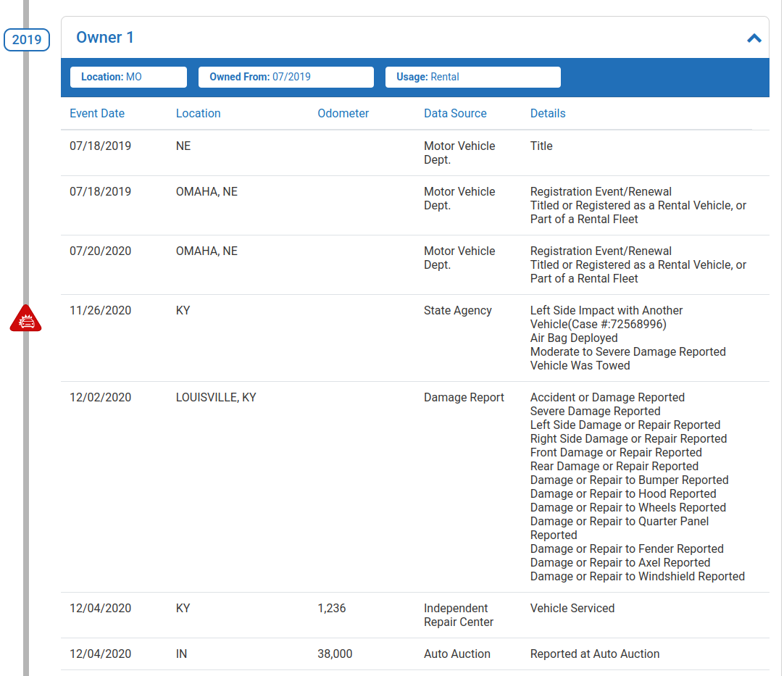Select the 2019 timeline year marker
This screenshot has height=676, width=784.
click(x=27, y=40)
